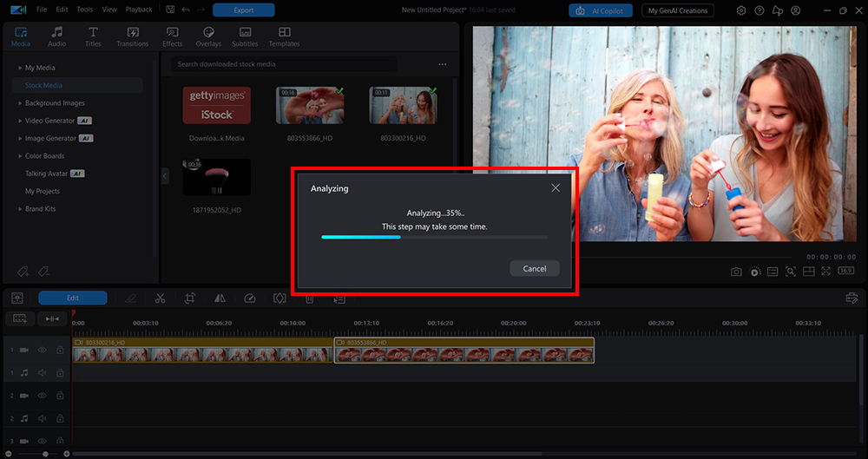This screenshot has height=459, width=868.
Task: Hide video track 1 with its eye icon
Action: (42, 351)
